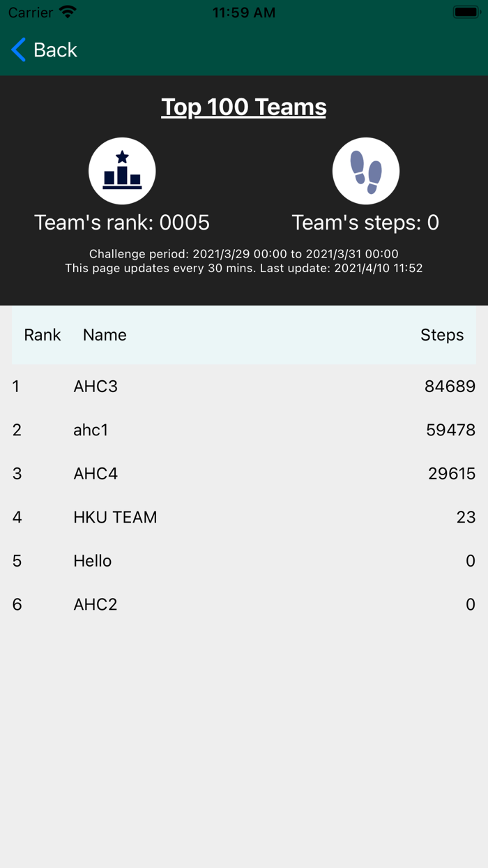The image size is (488, 868).
Task: Click the Team's rank 0005 label
Action: 122,223
